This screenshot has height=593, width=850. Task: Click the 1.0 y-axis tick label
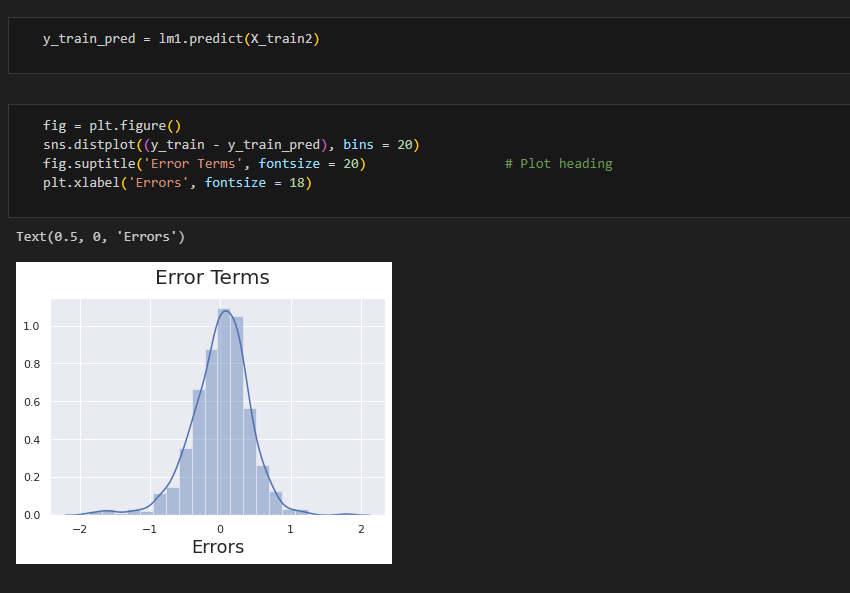(31, 326)
